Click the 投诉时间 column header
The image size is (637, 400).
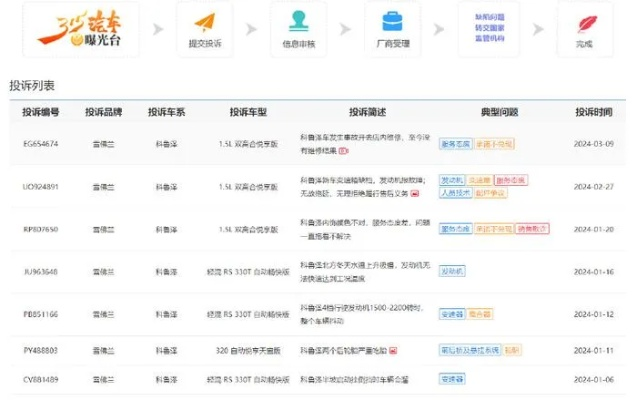[x=594, y=112]
